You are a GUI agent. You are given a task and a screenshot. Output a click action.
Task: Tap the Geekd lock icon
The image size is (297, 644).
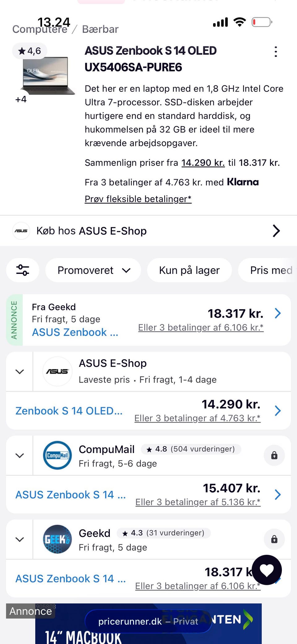click(x=274, y=539)
